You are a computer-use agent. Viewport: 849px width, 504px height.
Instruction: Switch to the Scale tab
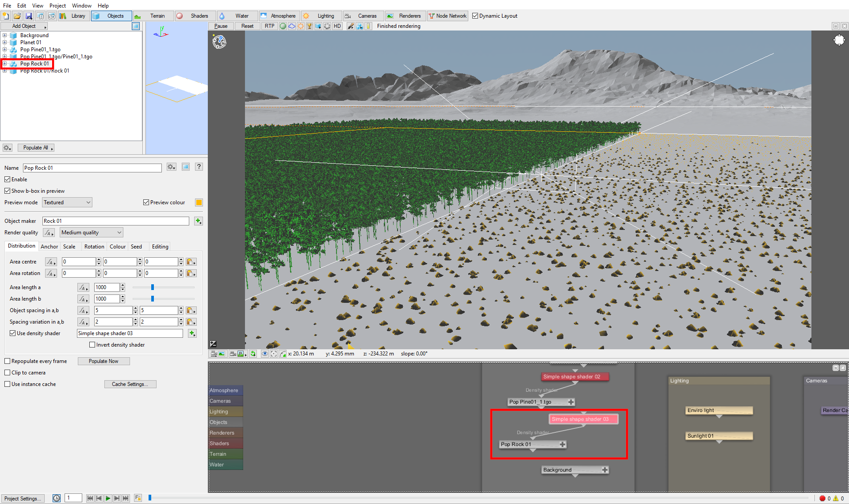(69, 247)
